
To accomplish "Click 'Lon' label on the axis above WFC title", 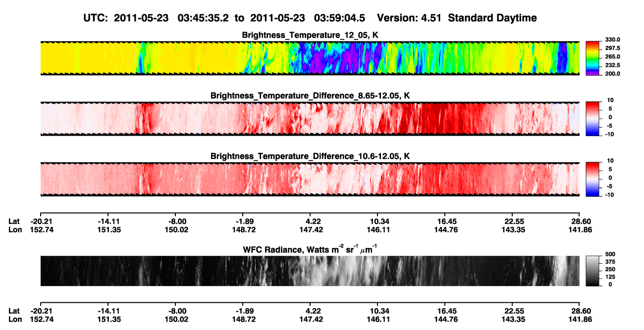I will (15, 230).
